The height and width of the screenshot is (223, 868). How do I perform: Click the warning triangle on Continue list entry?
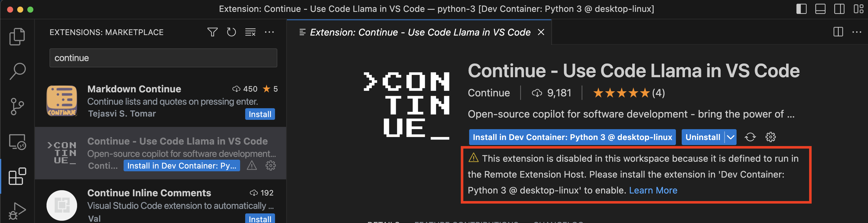[x=252, y=165]
